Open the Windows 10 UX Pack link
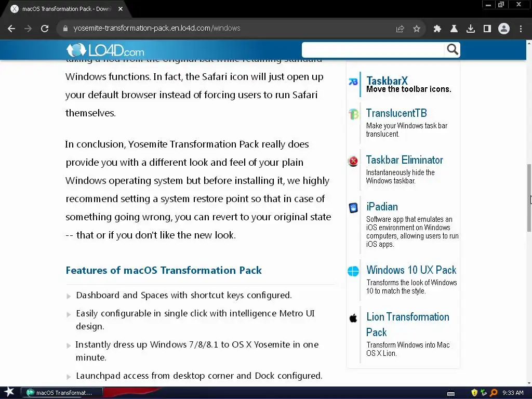The image size is (532, 399). tap(411, 270)
